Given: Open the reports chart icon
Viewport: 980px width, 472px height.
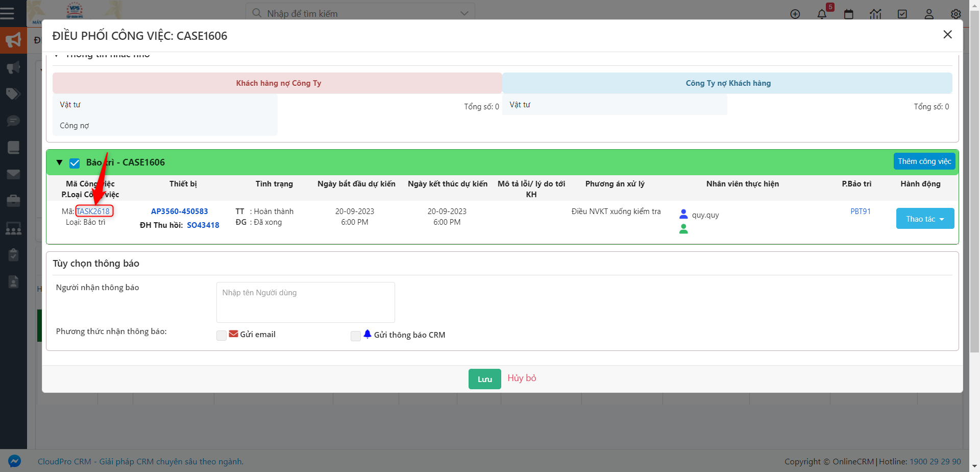Looking at the screenshot, I should (x=875, y=14).
